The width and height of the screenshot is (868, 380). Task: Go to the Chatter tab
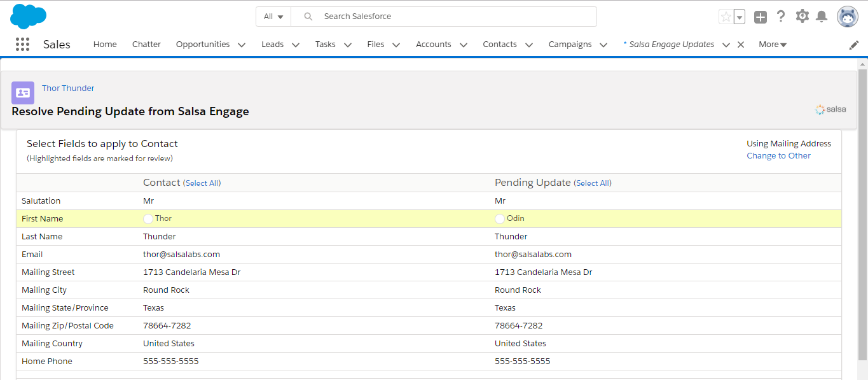pyautogui.click(x=146, y=45)
